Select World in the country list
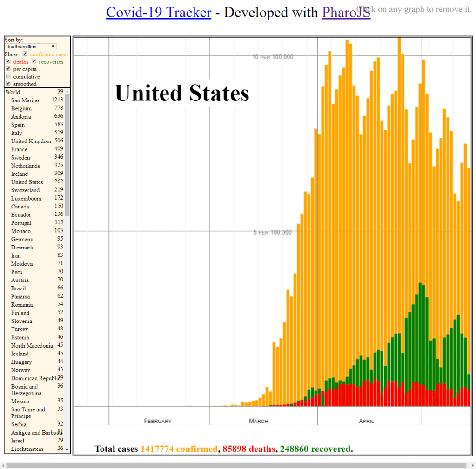Viewport: 476px width, 469px height. click(x=13, y=92)
